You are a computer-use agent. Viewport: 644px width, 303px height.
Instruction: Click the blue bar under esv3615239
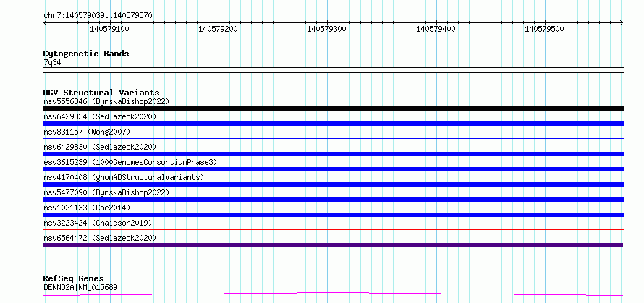click(334, 169)
